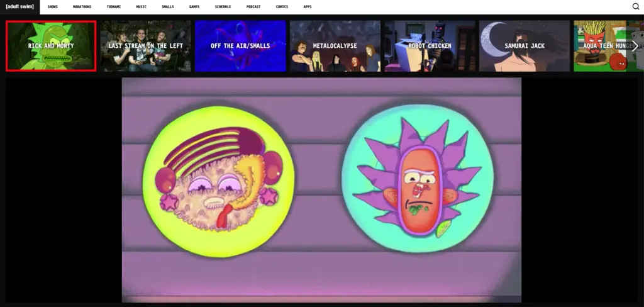
Task: Choose the Metalocalypse stream thumbnail
Action: point(335,46)
